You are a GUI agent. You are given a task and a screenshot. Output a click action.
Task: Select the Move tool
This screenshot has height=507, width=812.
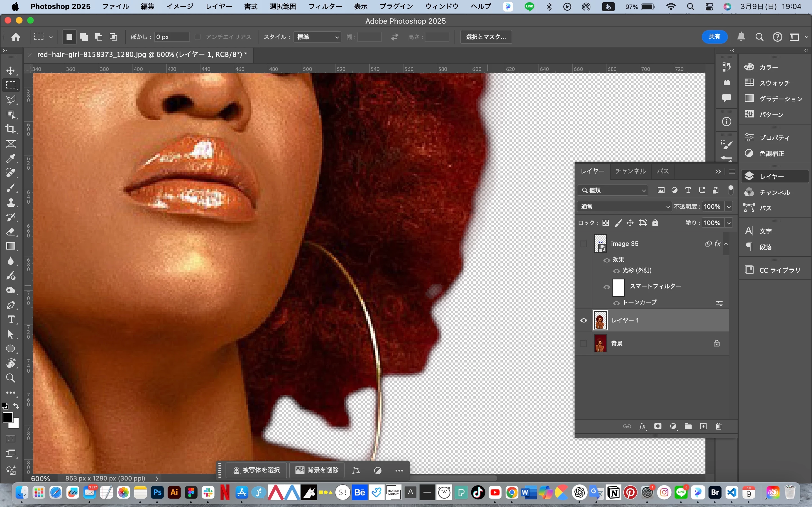pyautogui.click(x=11, y=71)
